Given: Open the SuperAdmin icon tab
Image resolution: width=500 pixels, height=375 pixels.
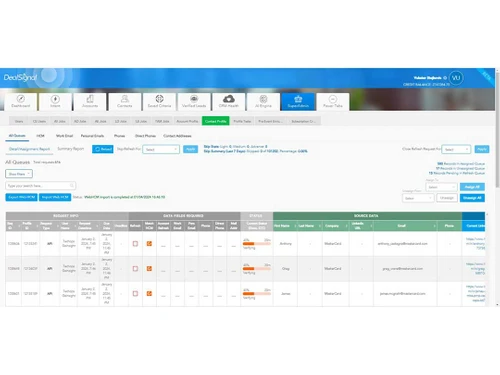Looking at the screenshot, I should click(298, 102).
